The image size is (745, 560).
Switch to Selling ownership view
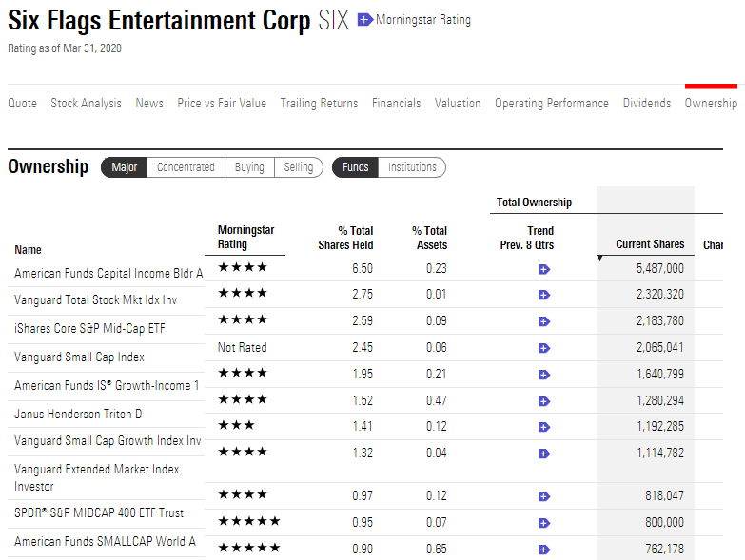click(x=299, y=167)
